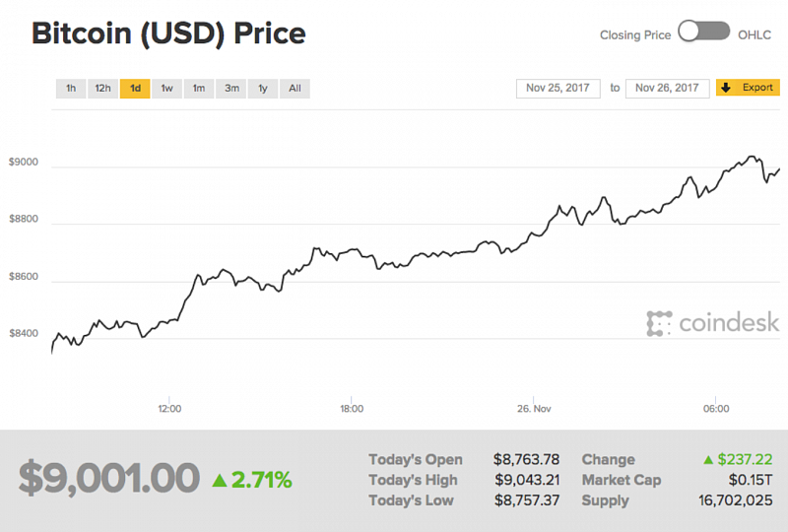Select the 1d time range
Viewport: 788px width, 532px height.
click(x=135, y=89)
